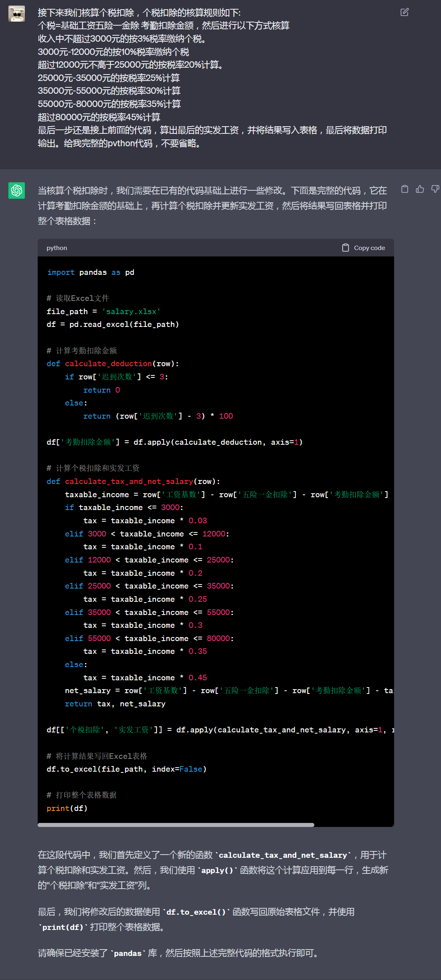The image size is (441, 980).
Task: Click the 'tax = taxable_income * 0.45' line
Action: (x=145, y=678)
